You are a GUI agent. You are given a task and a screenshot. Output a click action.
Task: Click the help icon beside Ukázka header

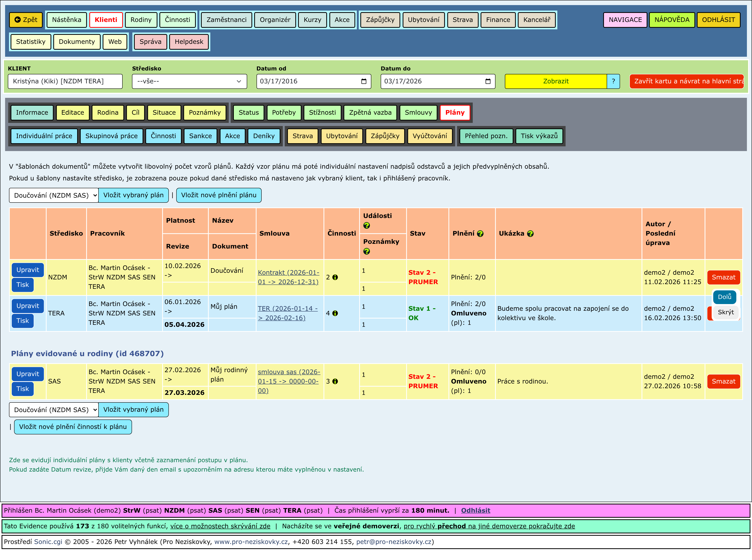(x=530, y=234)
